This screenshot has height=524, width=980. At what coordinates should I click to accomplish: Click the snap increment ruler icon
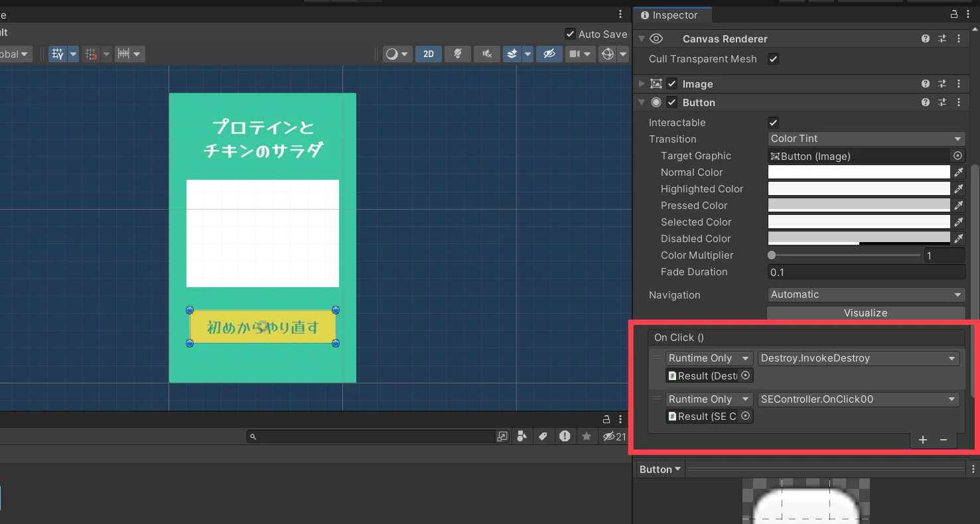[123, 54]
